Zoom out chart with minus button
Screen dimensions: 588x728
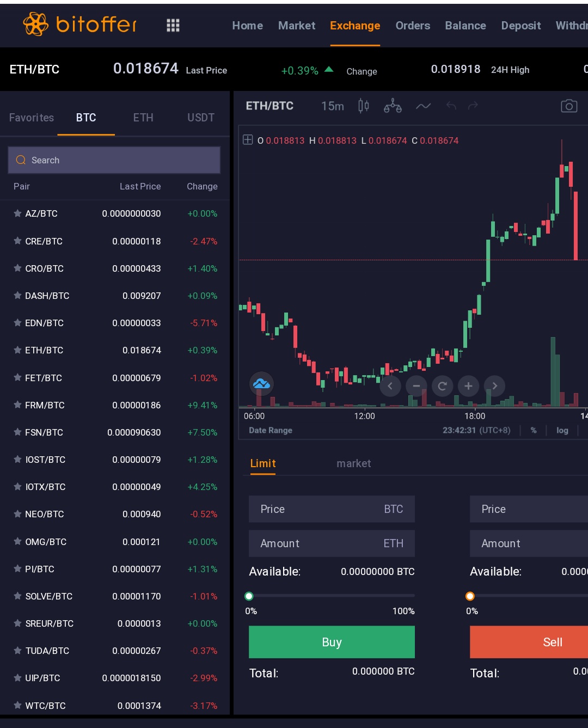416,386
